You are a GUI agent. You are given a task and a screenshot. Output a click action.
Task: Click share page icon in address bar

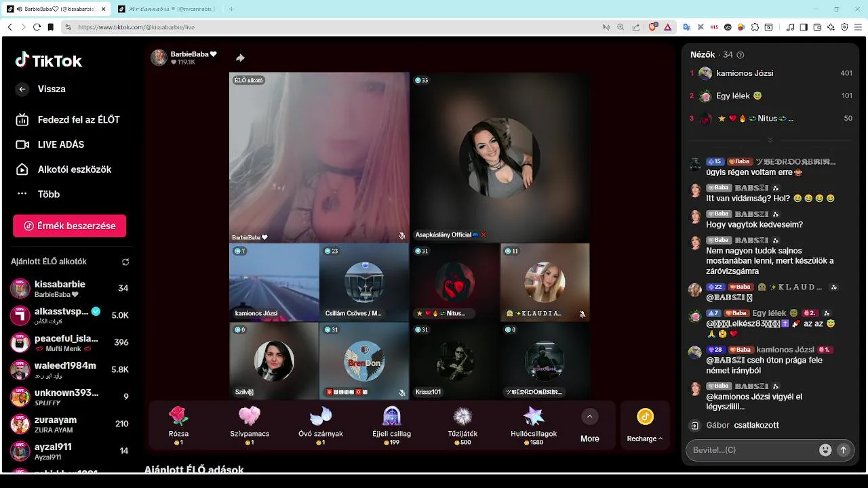click(x=635, y=27)
